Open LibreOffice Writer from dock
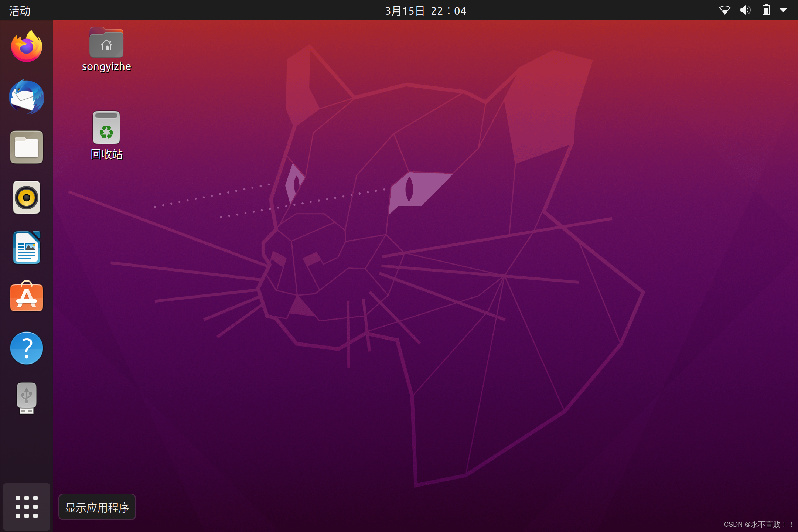The width and height of the screenshot is (798, 532). coord(27,248)
